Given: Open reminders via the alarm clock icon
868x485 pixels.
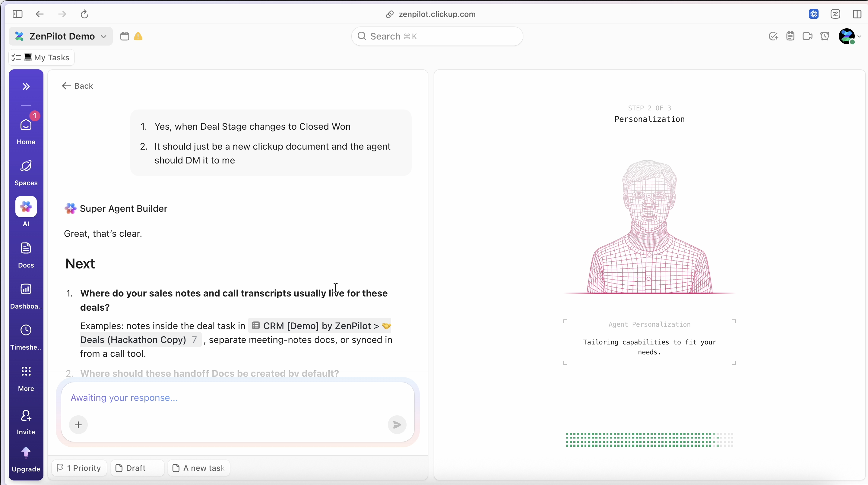Looking at the screenshot, I should pos(825,36).
